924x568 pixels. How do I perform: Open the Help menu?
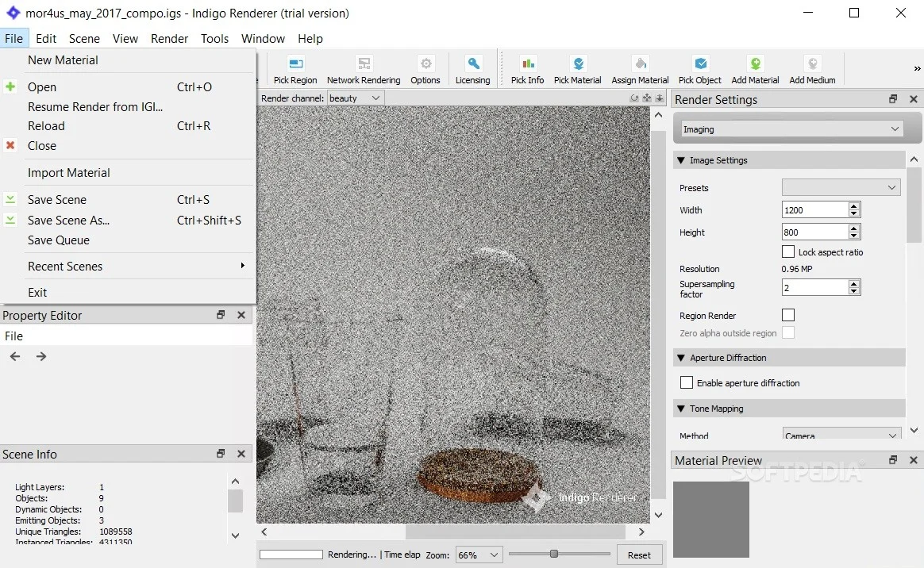[310, 38]
